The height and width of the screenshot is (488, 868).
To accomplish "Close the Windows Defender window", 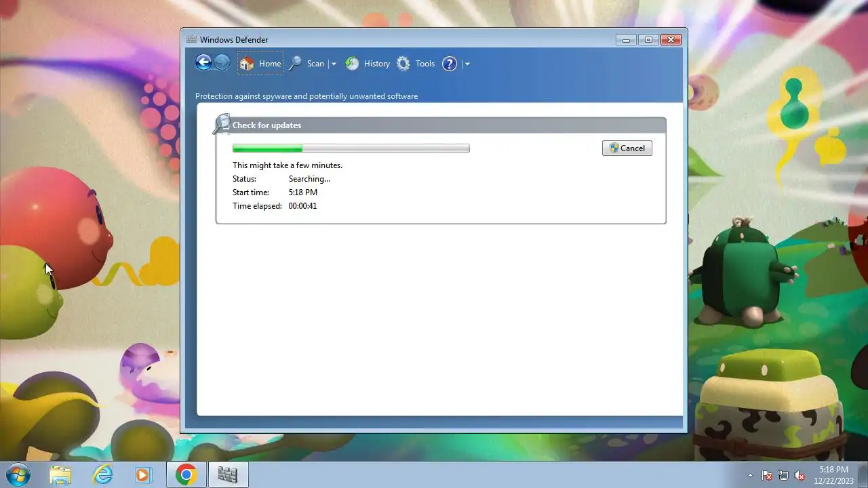I will point(671,40).
